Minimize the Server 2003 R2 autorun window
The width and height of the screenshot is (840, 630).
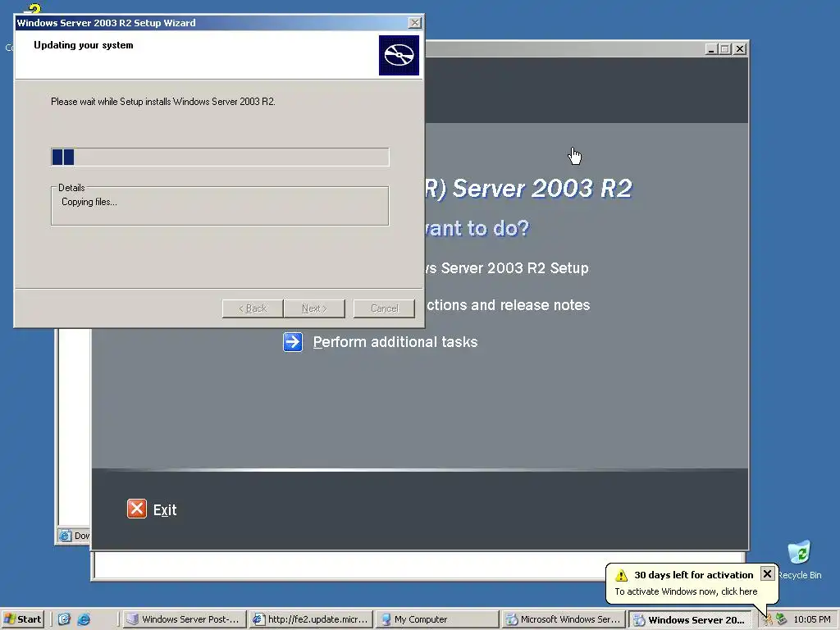point(711,48)
